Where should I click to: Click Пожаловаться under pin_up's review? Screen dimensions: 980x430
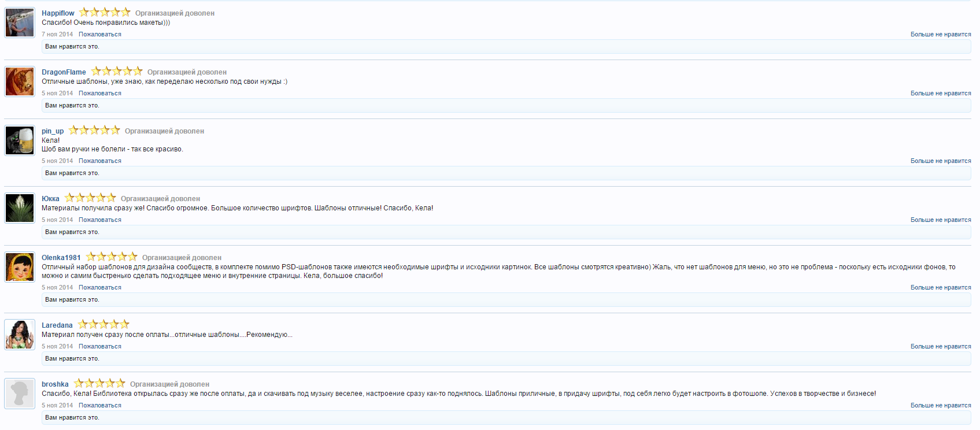point(100,161)
